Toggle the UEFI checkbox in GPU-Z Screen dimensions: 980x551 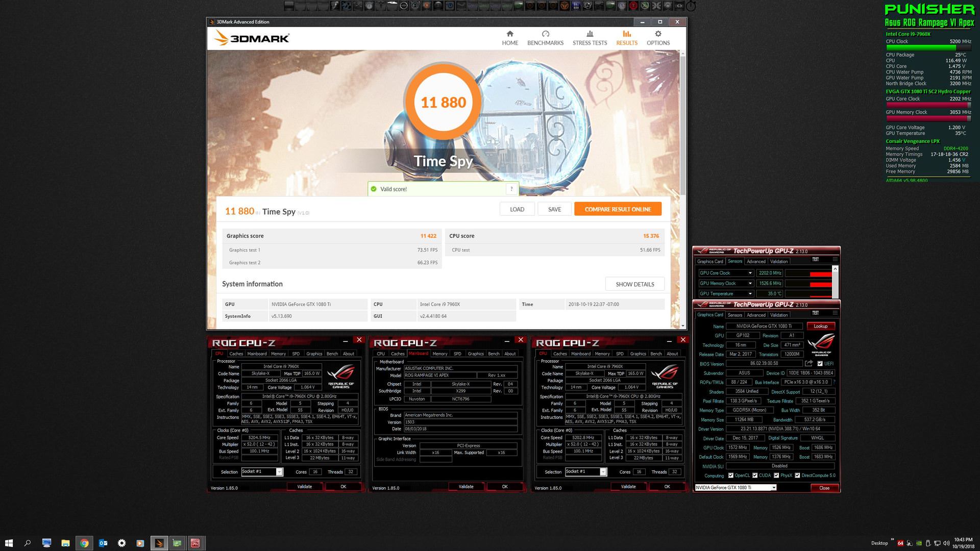point(820,364)
